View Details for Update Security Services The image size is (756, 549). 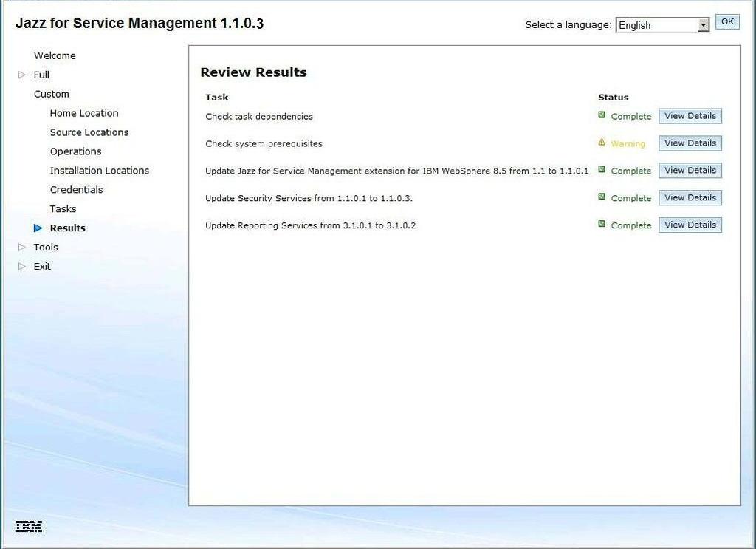coord(690,197)
